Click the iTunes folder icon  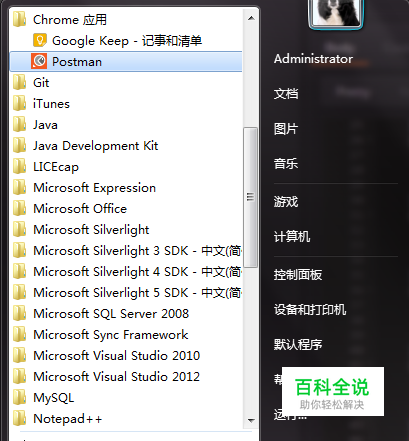click(20, 103)
